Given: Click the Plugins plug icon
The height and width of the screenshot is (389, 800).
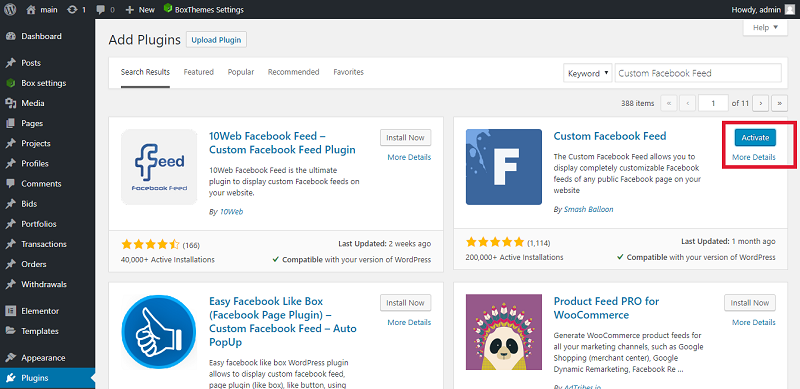Looking at the screenshot, I should click(x=10, y=378).
